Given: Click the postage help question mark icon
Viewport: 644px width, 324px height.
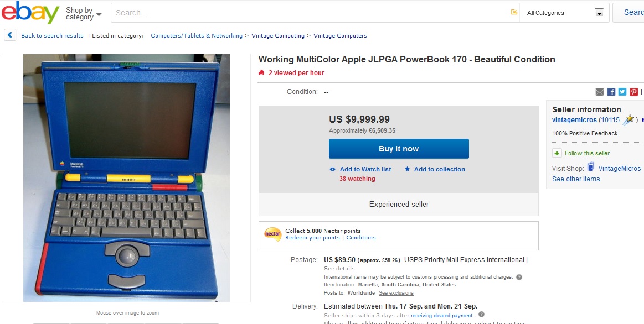Looking at the screenshot, I should tap(519, 277).
